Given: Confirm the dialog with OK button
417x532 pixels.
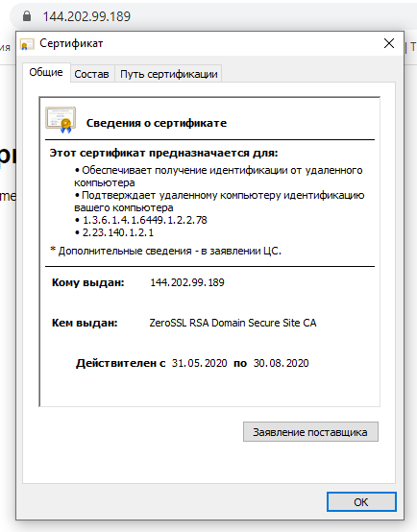Looking at the screenshot, I should [x=361, y=502].
